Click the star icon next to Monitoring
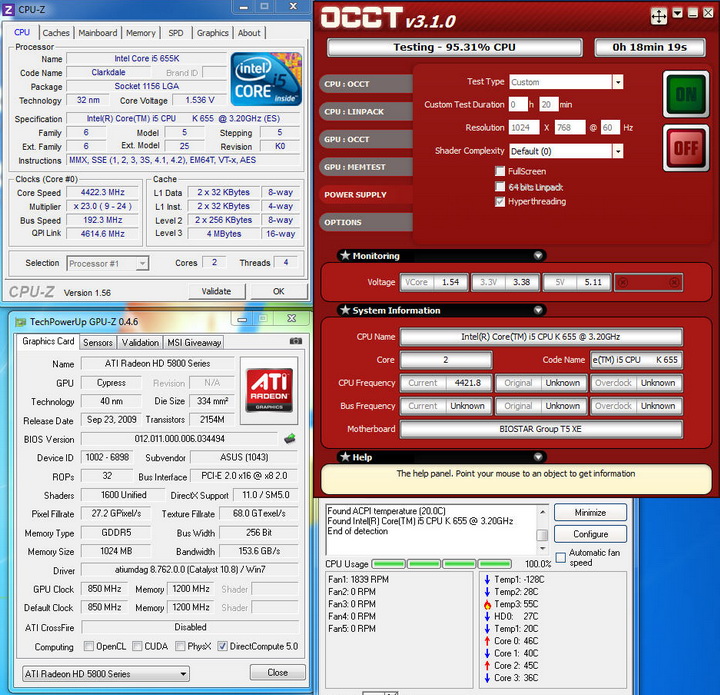 pos(345,255)
